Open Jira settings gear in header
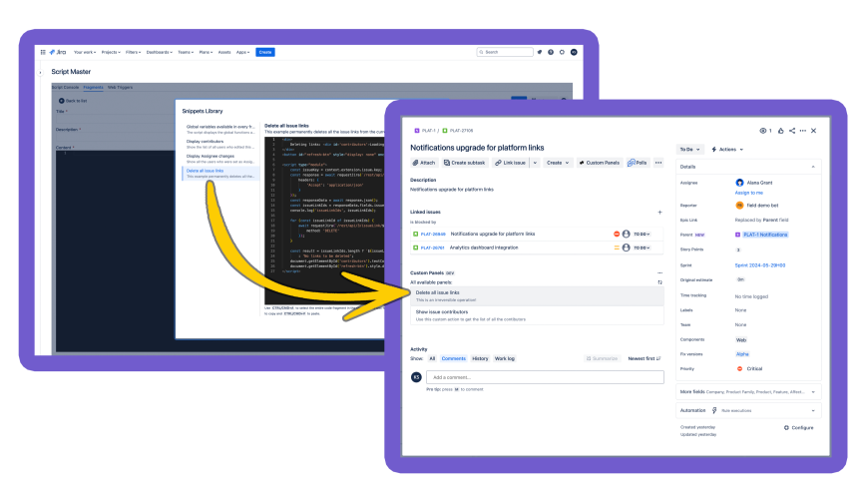868x493 pixels. pyautogui.click(x=562, y=52)
